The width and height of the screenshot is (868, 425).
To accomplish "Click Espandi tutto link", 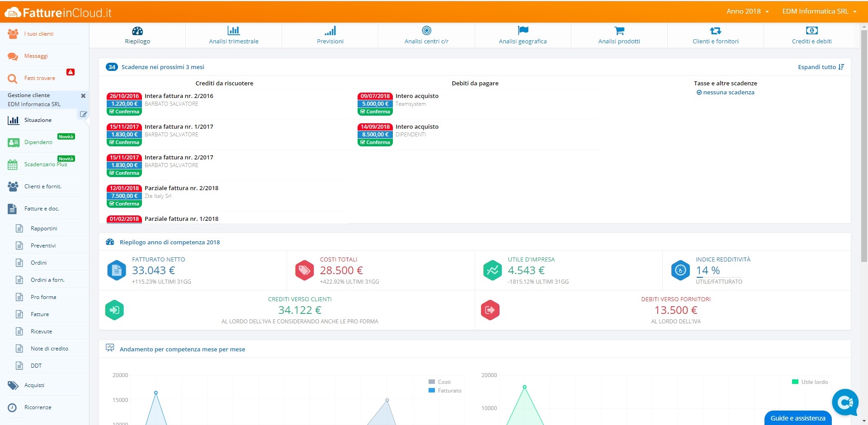I will click(x=821, y=67).
